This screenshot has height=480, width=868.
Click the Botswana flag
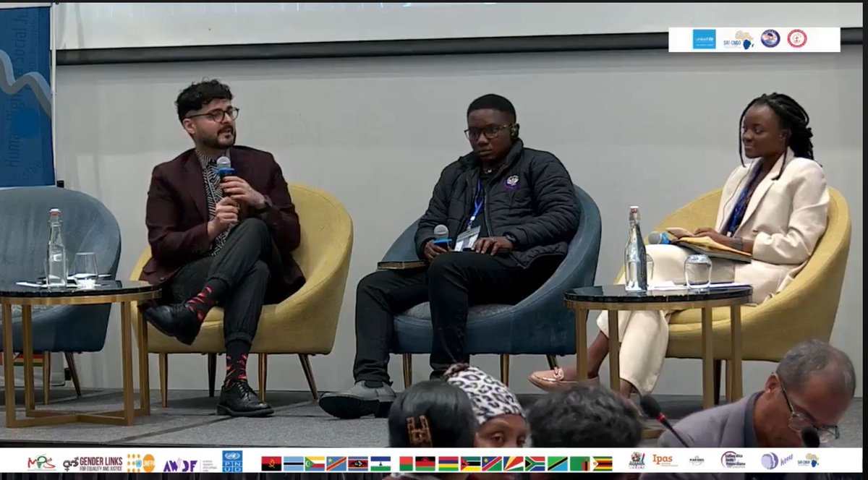[x=293, y=463]
